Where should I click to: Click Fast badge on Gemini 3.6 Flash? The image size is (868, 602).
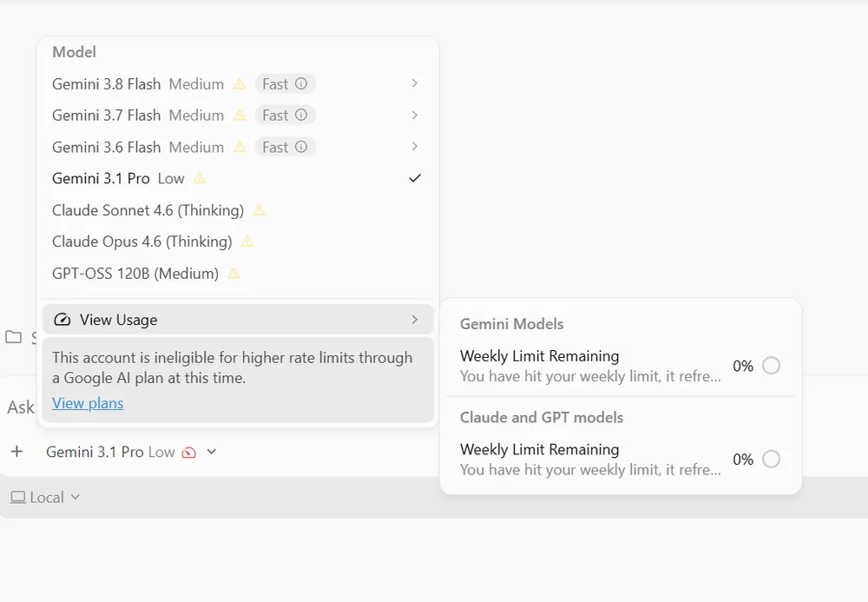[x=285, y=147]
